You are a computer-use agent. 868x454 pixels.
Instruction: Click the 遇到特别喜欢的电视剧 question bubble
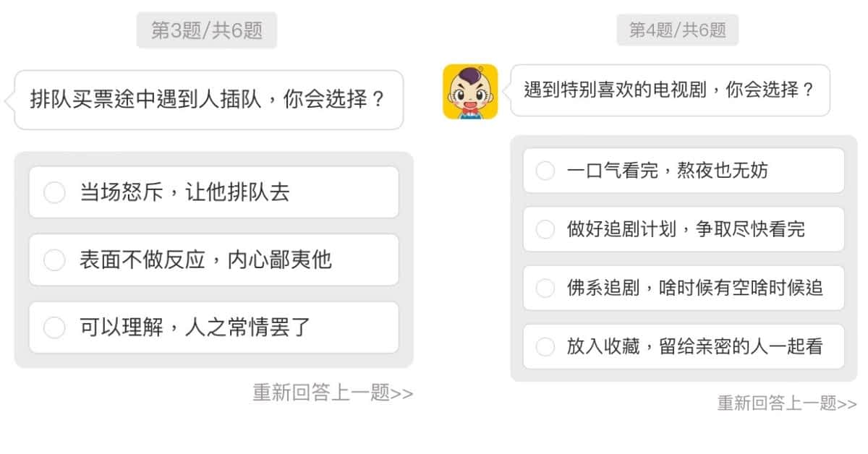pos(669,90)
